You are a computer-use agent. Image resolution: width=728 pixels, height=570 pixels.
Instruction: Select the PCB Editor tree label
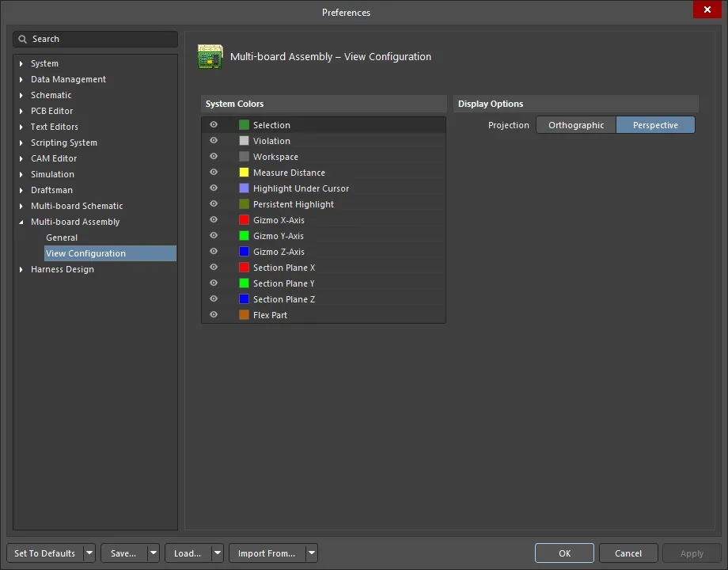click(51, 111)
